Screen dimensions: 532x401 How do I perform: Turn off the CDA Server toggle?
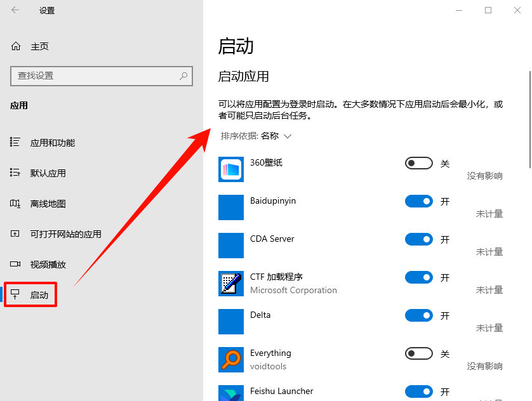tap(418, 239)
